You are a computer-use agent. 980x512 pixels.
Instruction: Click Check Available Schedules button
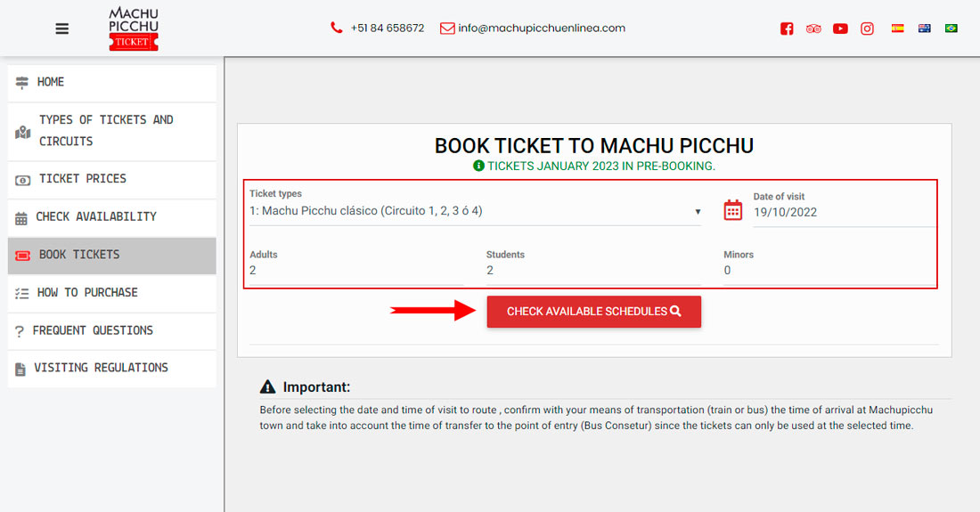[x=593, y=312]
